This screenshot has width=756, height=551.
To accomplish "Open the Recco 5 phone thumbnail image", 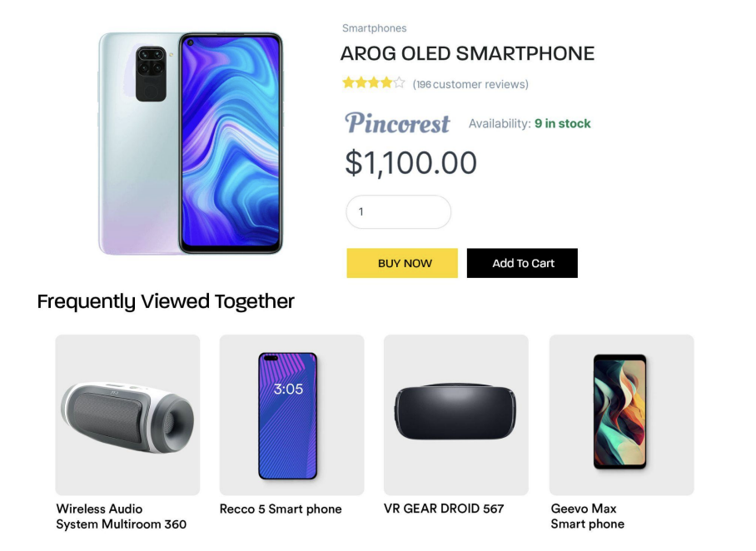I will point(291,414).
